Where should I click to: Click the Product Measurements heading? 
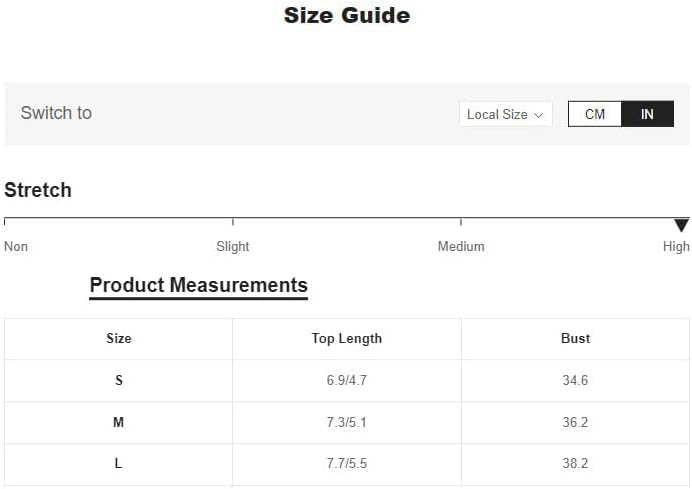[x=198, y=285]
